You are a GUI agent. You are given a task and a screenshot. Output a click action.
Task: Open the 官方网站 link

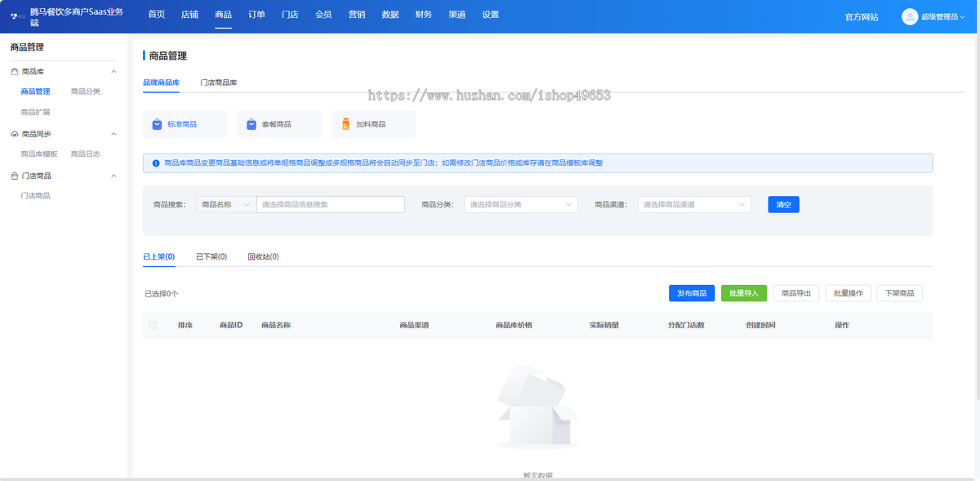(860, 16)
